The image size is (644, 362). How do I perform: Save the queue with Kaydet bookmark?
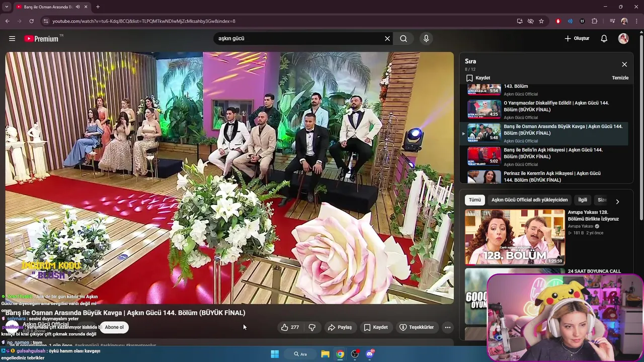[x=478, y=78]
